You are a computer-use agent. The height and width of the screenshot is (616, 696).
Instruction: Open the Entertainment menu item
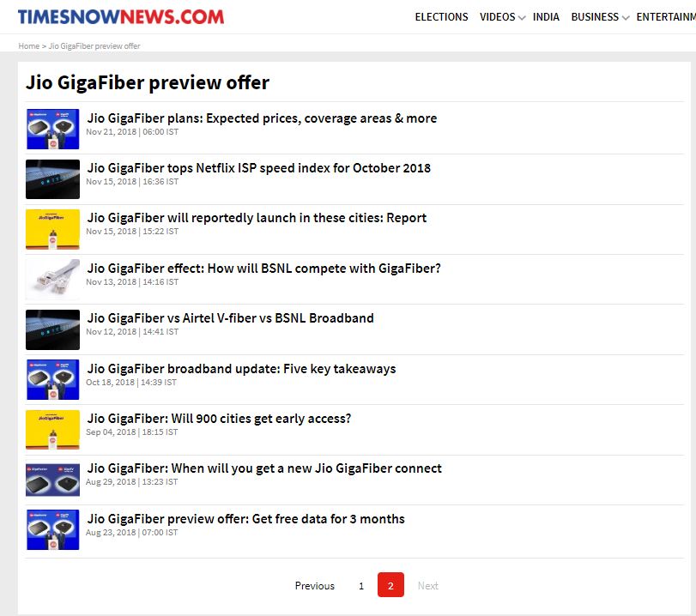[665, 17]
